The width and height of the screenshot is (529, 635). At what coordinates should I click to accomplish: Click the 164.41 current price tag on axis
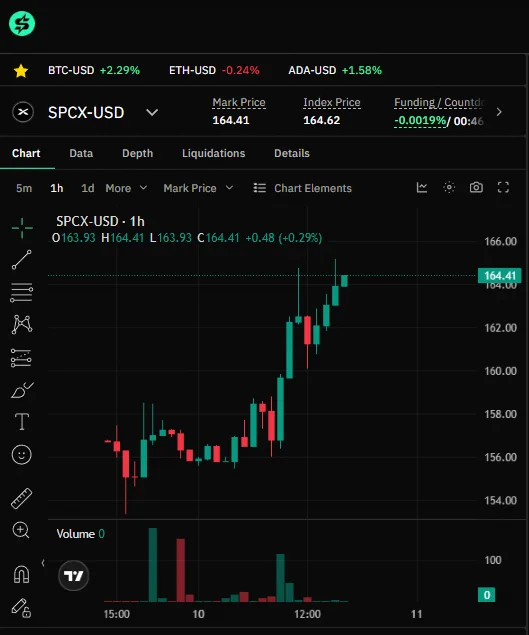(x=500, y=276)
